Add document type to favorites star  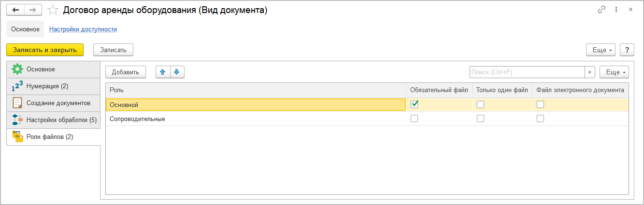(x=53, y=10)
